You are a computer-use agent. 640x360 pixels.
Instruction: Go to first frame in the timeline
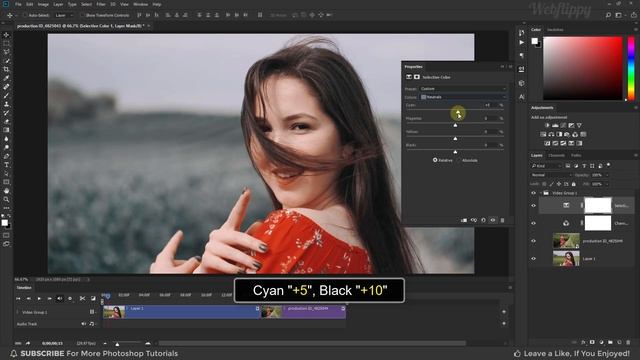18,299
